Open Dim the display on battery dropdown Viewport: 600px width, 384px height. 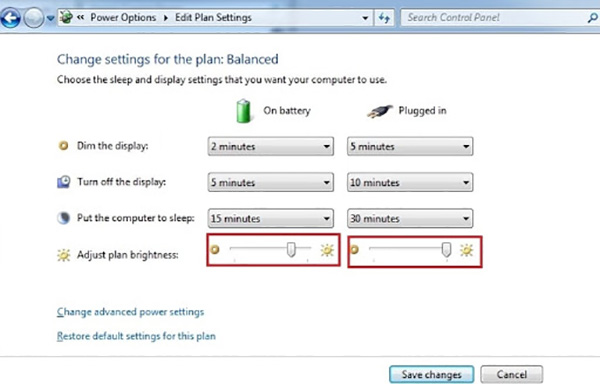click(x=271, y=146)
